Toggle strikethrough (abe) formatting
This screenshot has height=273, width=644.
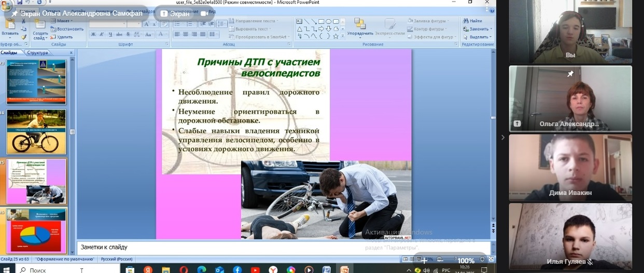(x=119, y=34)
